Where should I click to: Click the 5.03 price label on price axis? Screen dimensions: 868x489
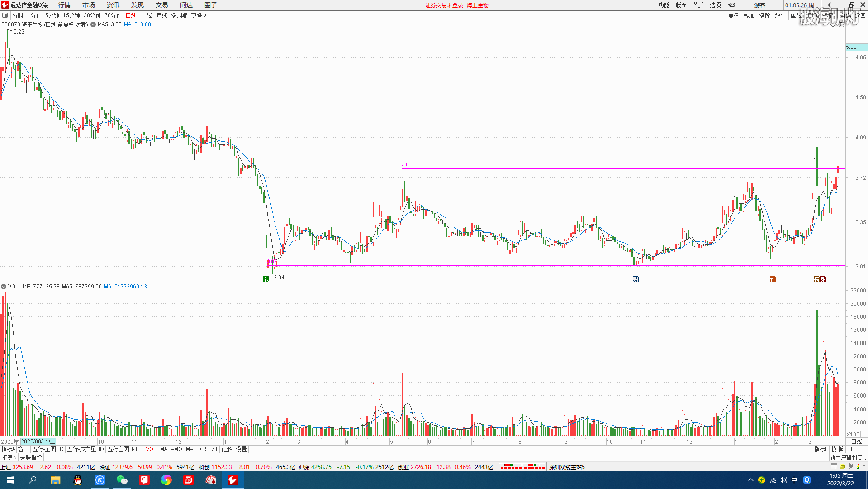click(856, 47)
